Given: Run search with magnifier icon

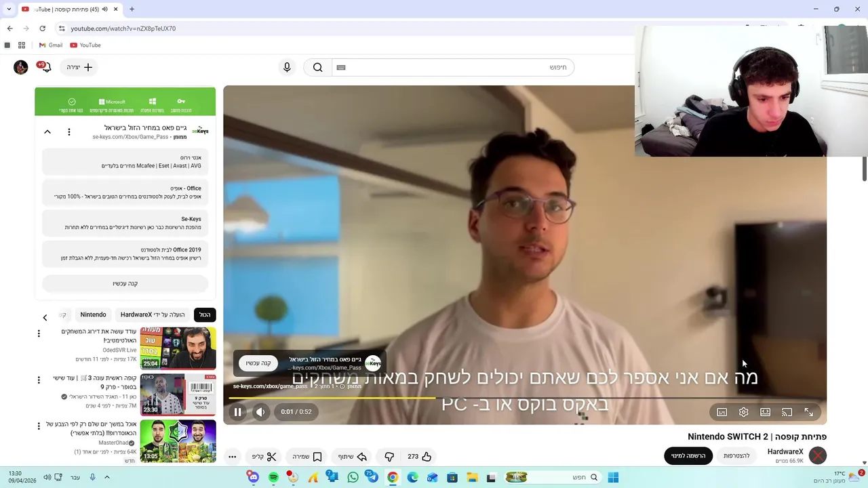Looking at the screenshot, I should (318, 67).
